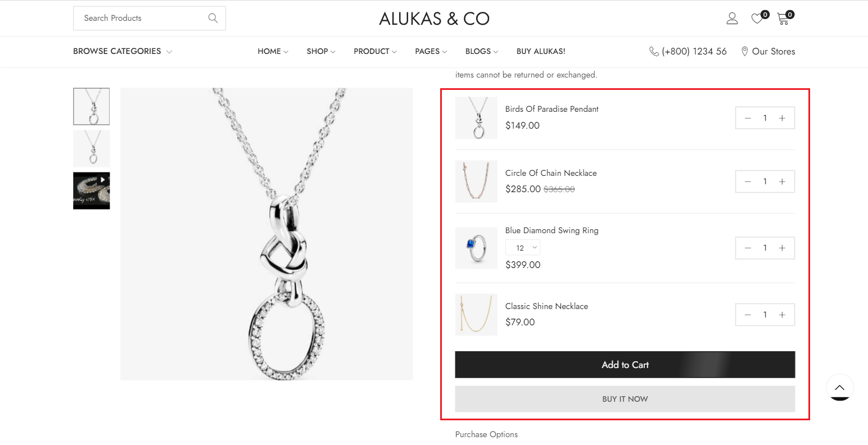The width and height of the screenshot is (868, 445).
Task: Open the Blogs menu
Action: [x=481, y=51]
